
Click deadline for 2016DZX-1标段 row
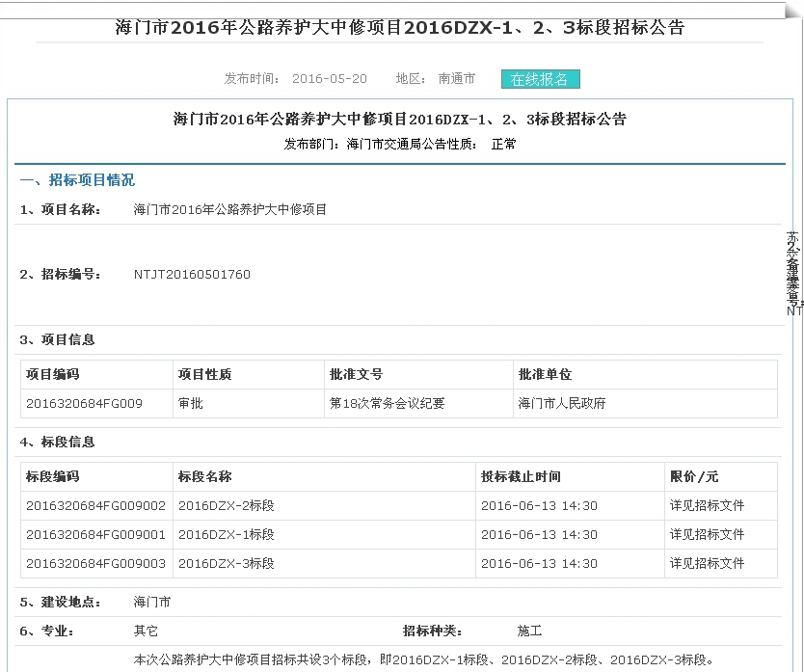pyautogui.click(x=539, y=534)
